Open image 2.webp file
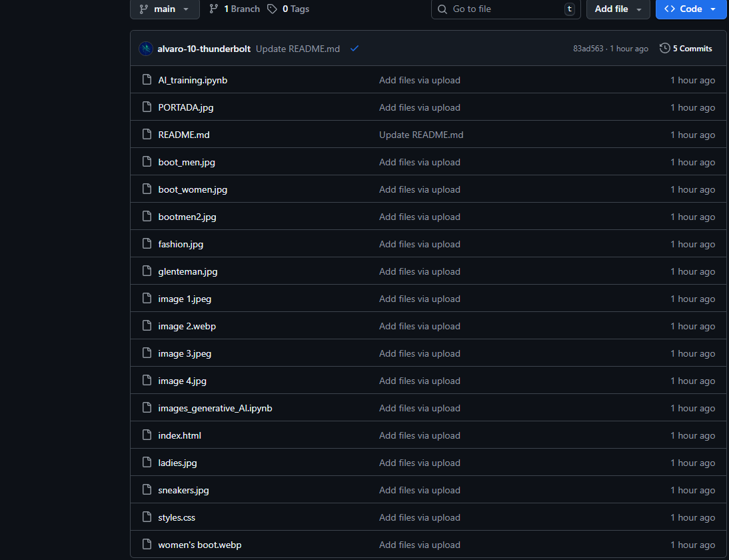 [x=187, y=327]
